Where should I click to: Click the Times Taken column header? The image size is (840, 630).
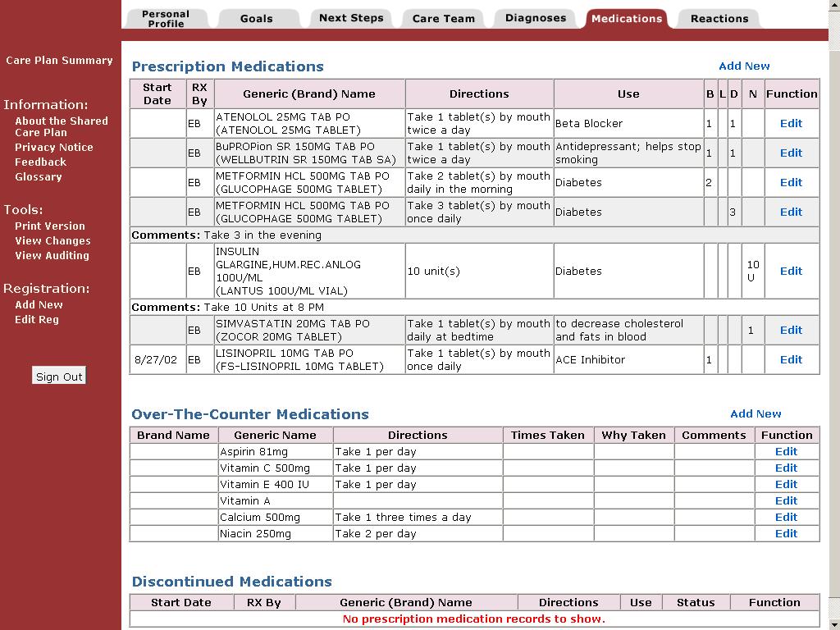547,435
